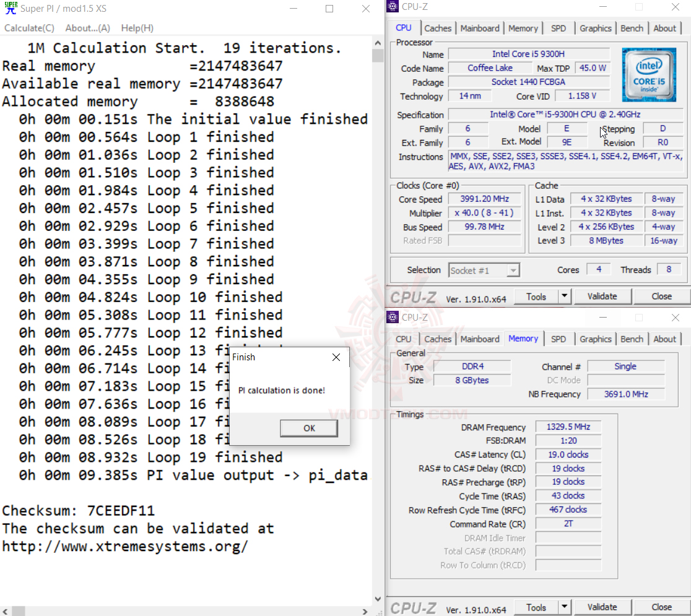Open the Socket #1 selection dropdown

[x=484, y=270]
